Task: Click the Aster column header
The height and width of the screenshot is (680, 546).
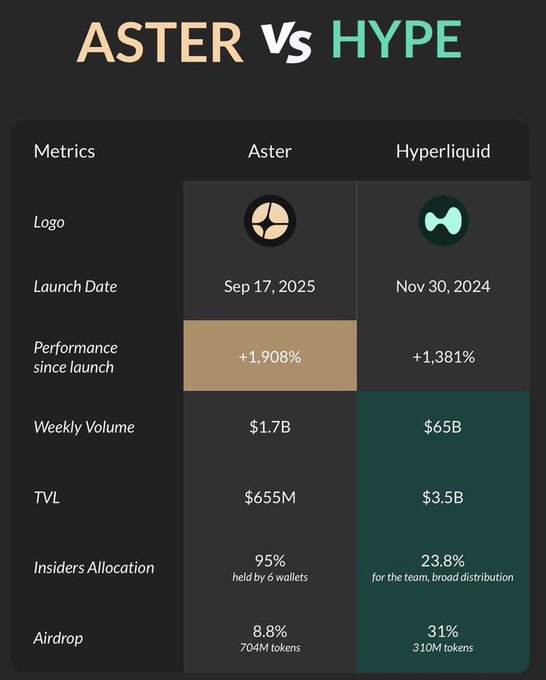Action: point(270,151)
